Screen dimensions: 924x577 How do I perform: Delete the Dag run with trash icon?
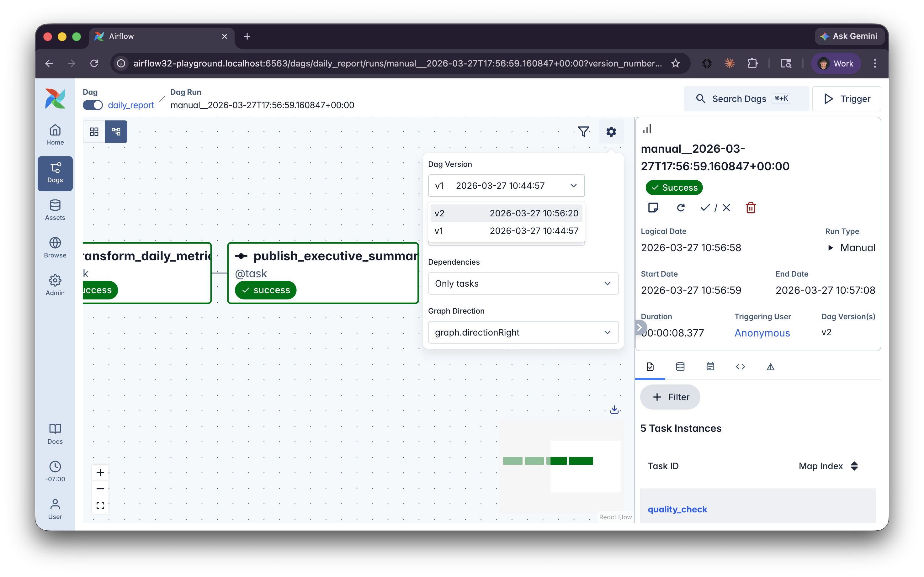coord(750,208)
